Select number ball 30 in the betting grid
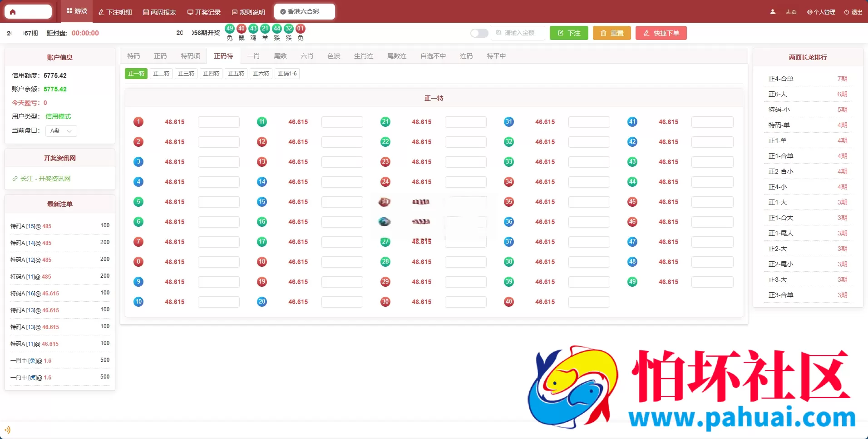 pos(385,302)
